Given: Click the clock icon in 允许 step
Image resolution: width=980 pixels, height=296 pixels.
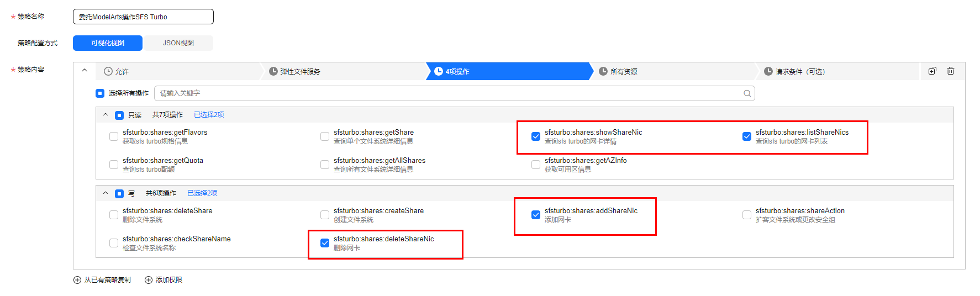Looking at the screenshot, I should point(108,71).
